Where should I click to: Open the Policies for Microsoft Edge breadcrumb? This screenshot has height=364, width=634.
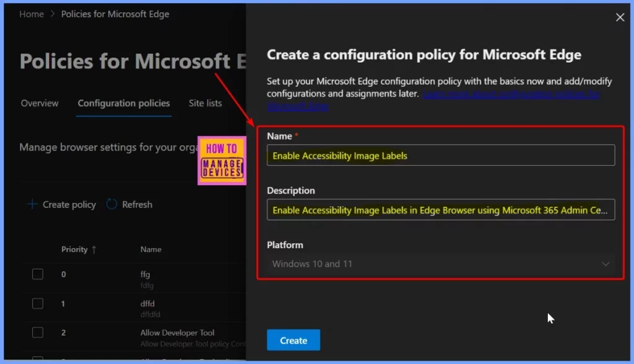115,14
